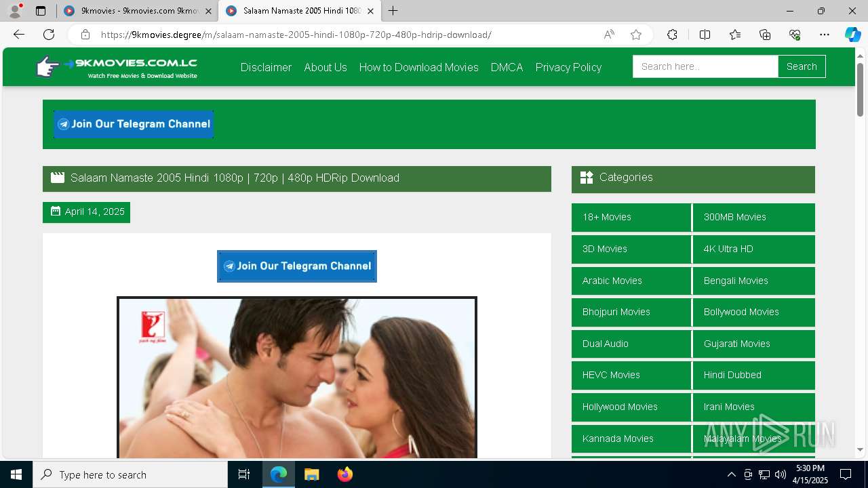Viewport: 868px width, 488px height.
Task: Open the Copilot sidebar icon
Action: coord(852,35)
